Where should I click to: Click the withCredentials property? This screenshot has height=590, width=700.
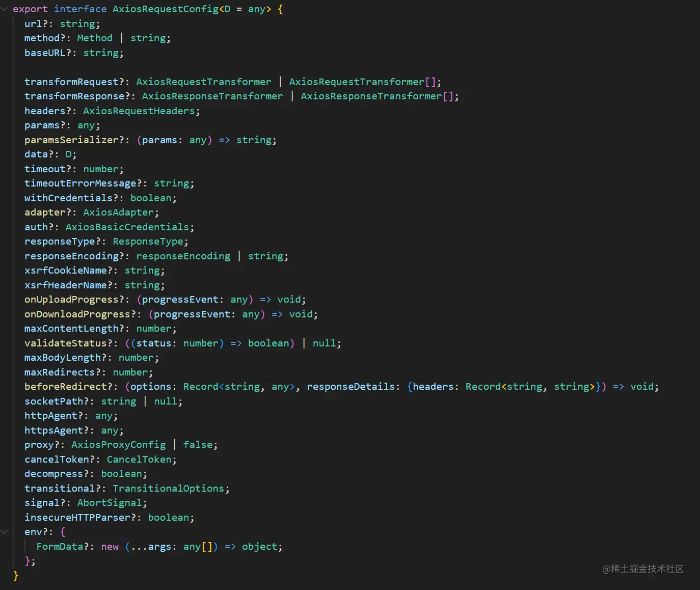pos(68,198)
